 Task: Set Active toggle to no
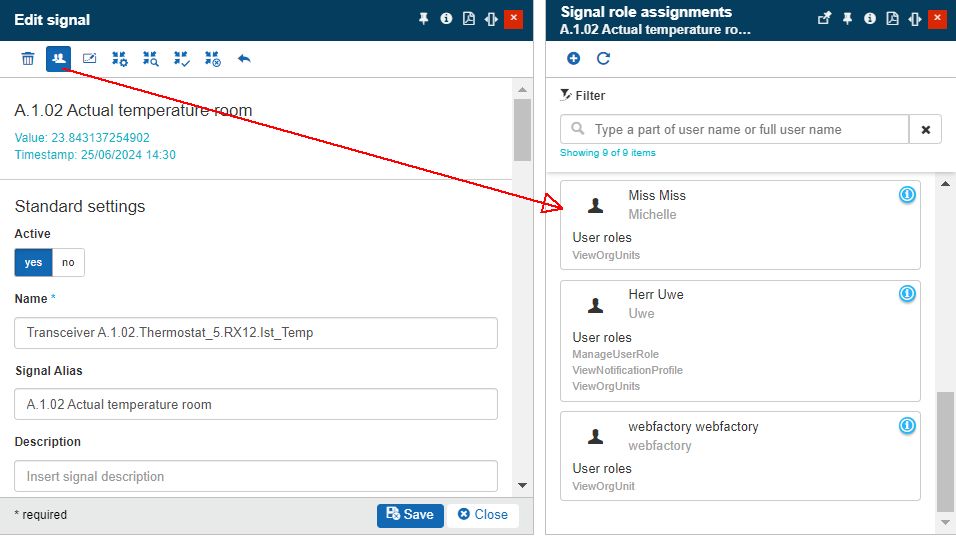68,262
